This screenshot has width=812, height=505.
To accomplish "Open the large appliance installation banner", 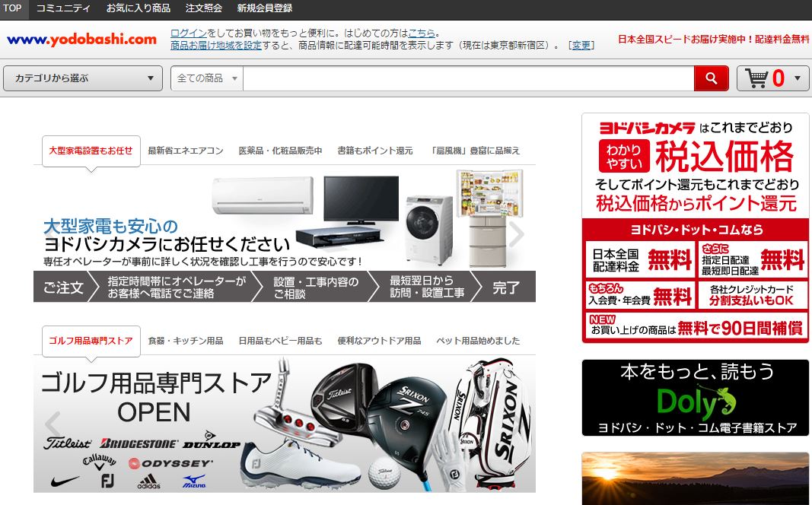I will coord(285,234).
